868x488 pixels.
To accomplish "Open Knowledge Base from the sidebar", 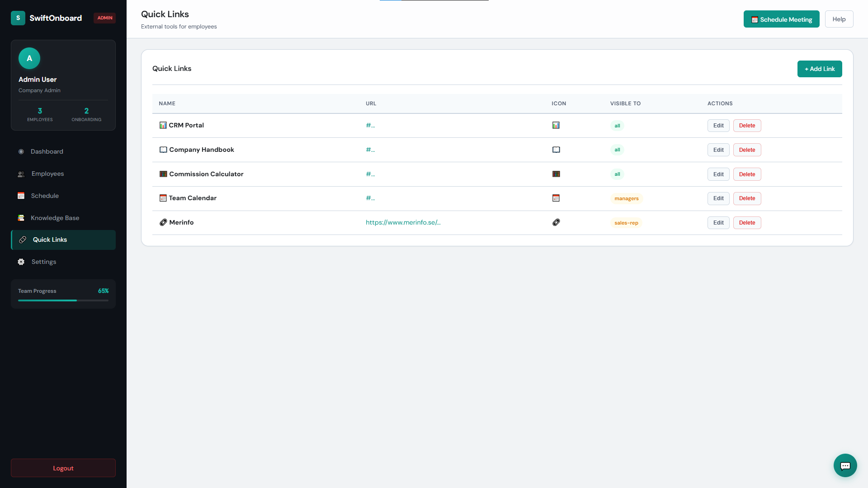I will (x=55, y=218).
